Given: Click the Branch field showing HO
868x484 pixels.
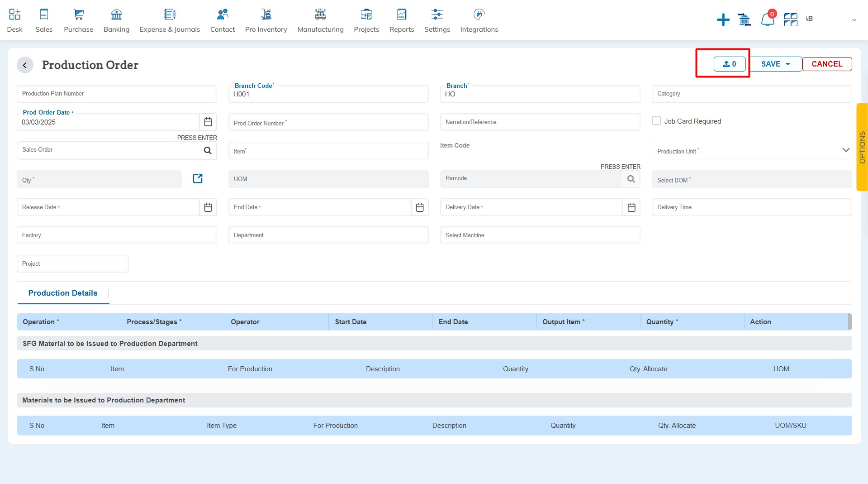Looking at the screenshot, I should click(x=540, y=94).
